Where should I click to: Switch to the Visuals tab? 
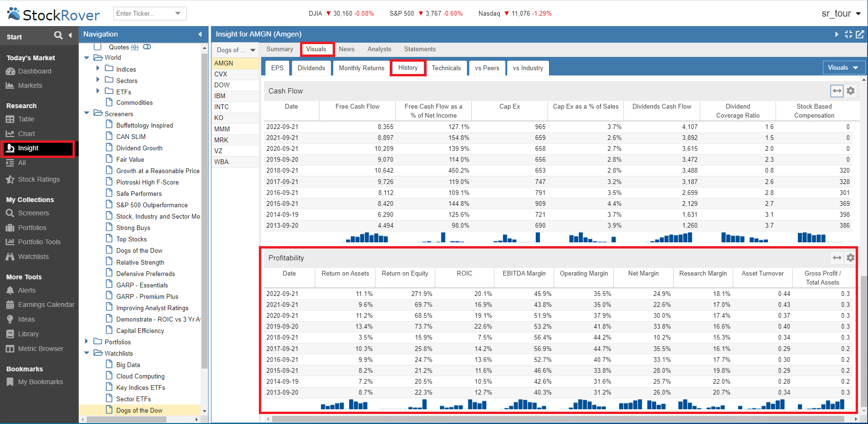316,49
